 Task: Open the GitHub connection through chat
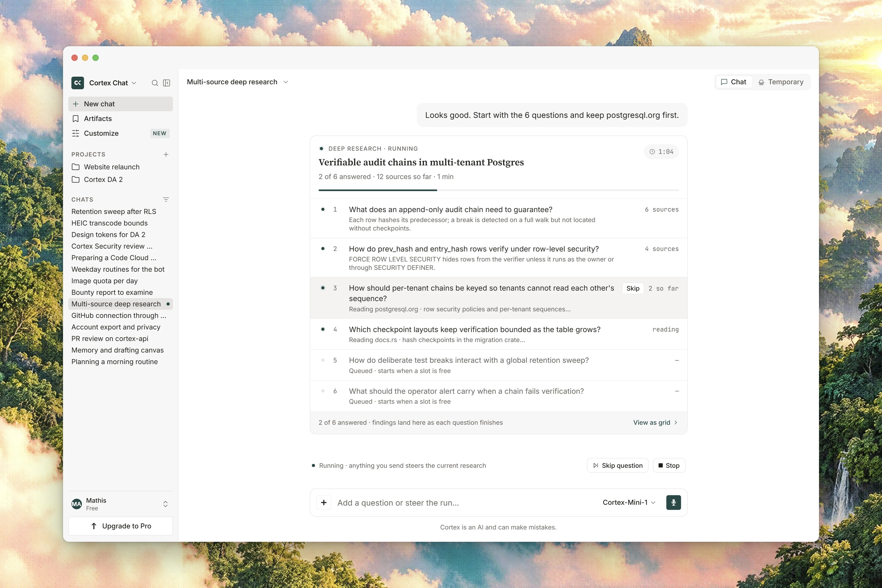click(120, 316)
